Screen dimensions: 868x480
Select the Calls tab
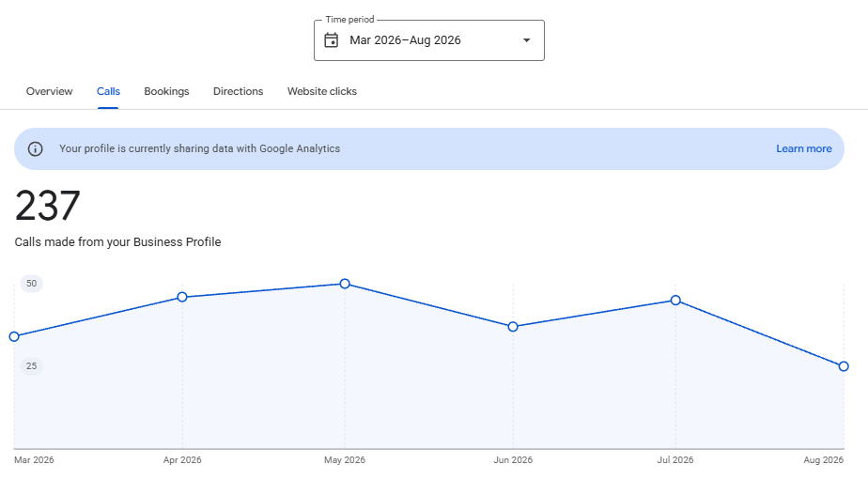pos(109,91)
